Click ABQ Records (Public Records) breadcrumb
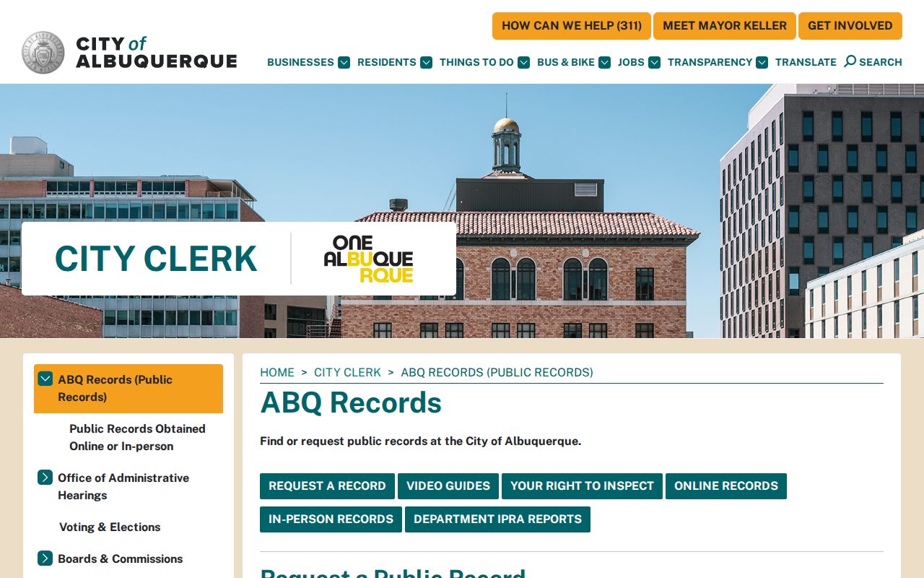Screen dimensions: 924x578 point(497,372)
